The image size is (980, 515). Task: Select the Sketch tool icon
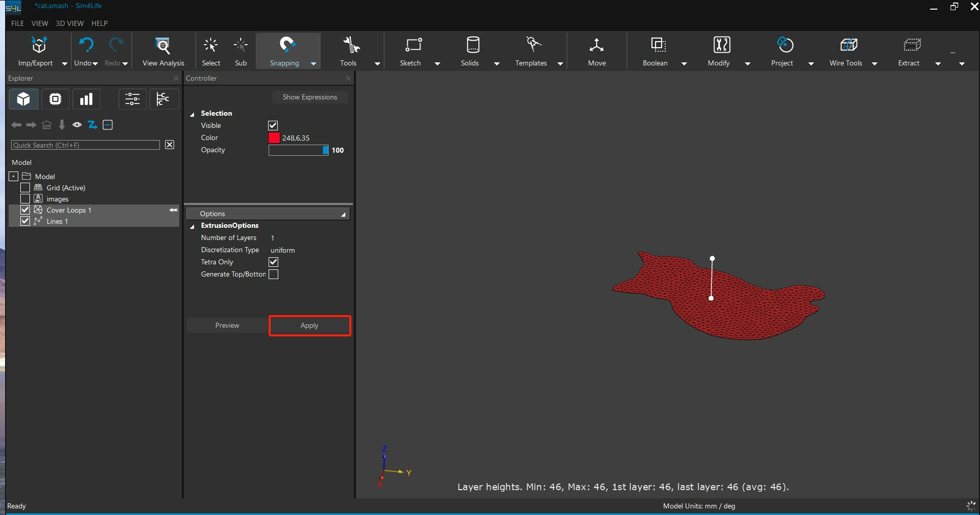(x=413, y=46)
